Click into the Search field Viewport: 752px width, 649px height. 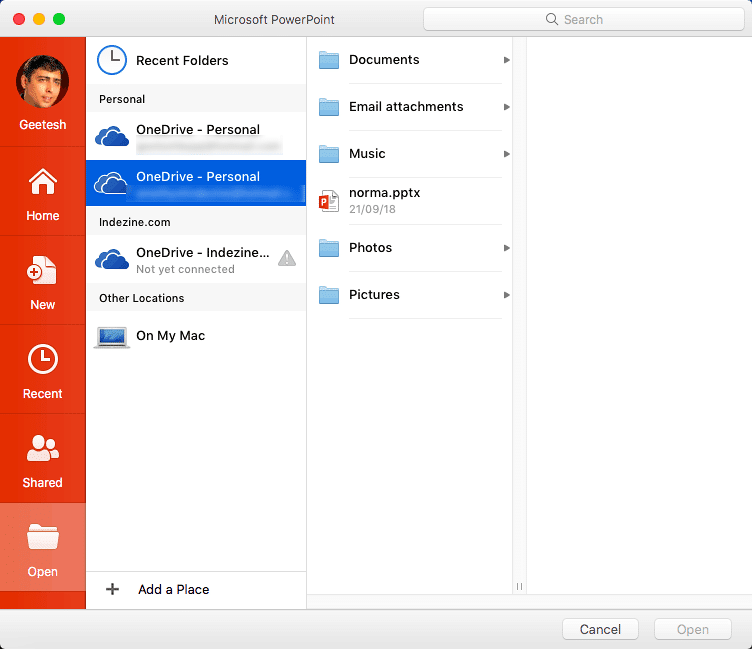click(x=583, y=19)
